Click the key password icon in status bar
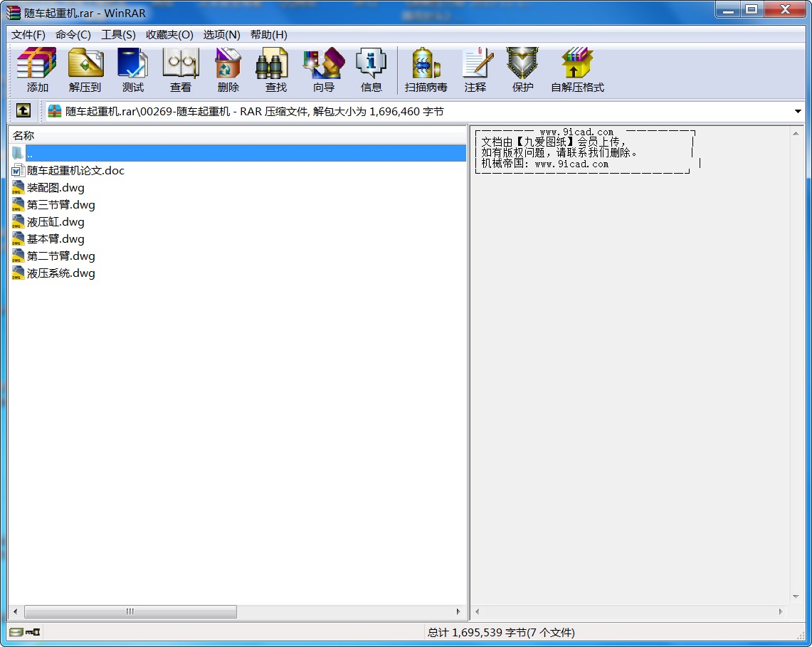The height and width of the screenshot is (647, 812). (33, 632)
